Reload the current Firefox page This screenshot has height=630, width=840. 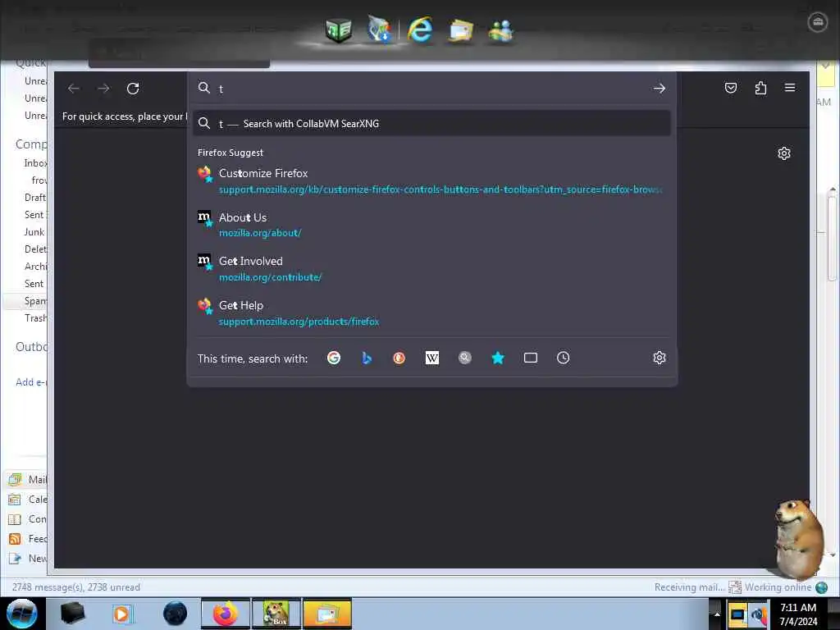click(x=133, y=89)
